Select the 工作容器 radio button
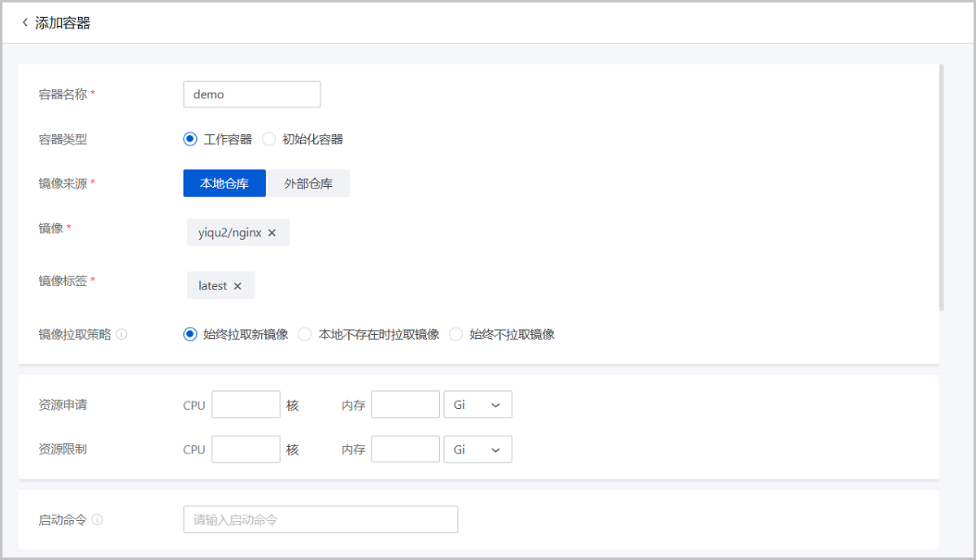 click(x=190, y=139)
